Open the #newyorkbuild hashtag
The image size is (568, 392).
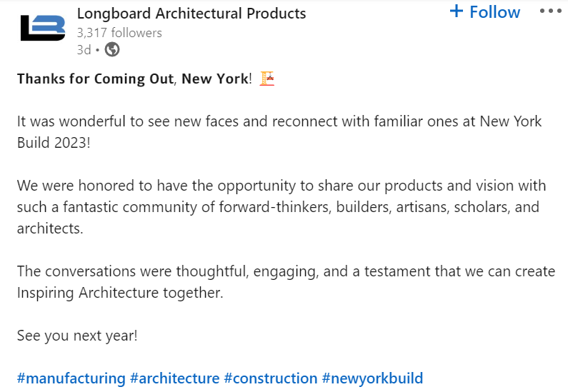pos(372,378)
